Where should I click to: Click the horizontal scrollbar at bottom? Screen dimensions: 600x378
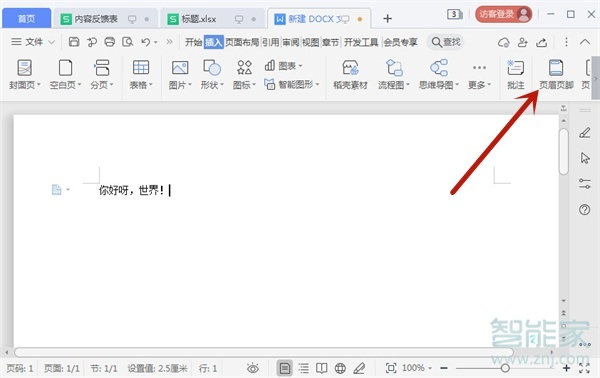pos(264,352)
